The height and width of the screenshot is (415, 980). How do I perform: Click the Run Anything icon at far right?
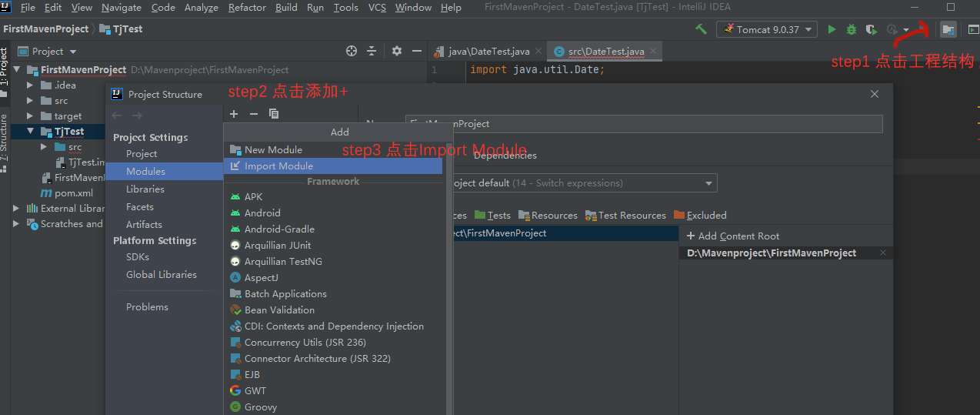tap(973, 29)
